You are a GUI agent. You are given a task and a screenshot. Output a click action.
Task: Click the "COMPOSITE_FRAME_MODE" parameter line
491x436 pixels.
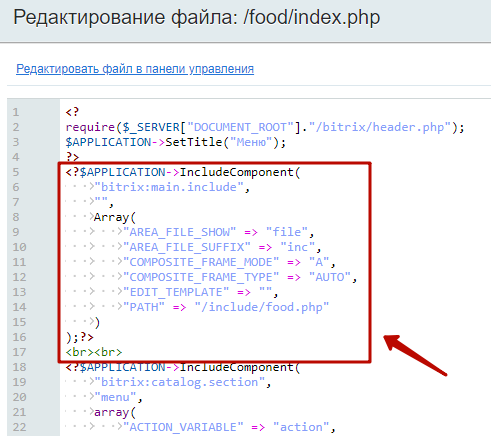229,262
